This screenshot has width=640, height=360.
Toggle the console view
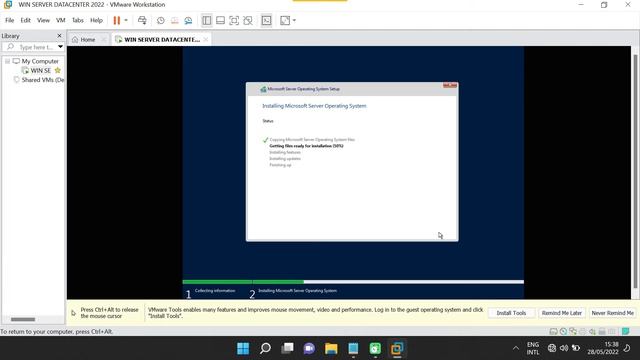click(266, 20)
